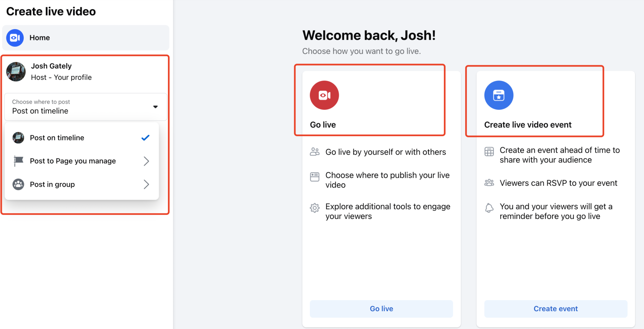644x329 pixels.
Task: Click the bell icon beside the reminder description
Action: [489, 208]
